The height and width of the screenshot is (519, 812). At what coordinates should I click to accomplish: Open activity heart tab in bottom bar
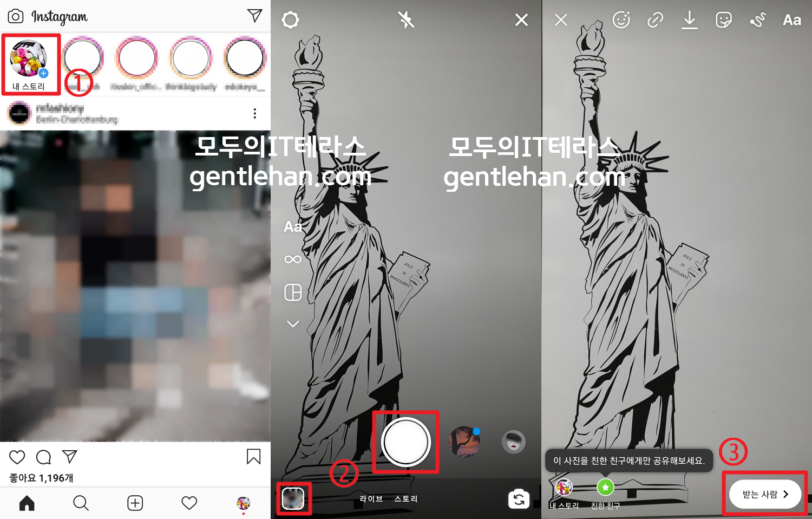coord(189,503)
